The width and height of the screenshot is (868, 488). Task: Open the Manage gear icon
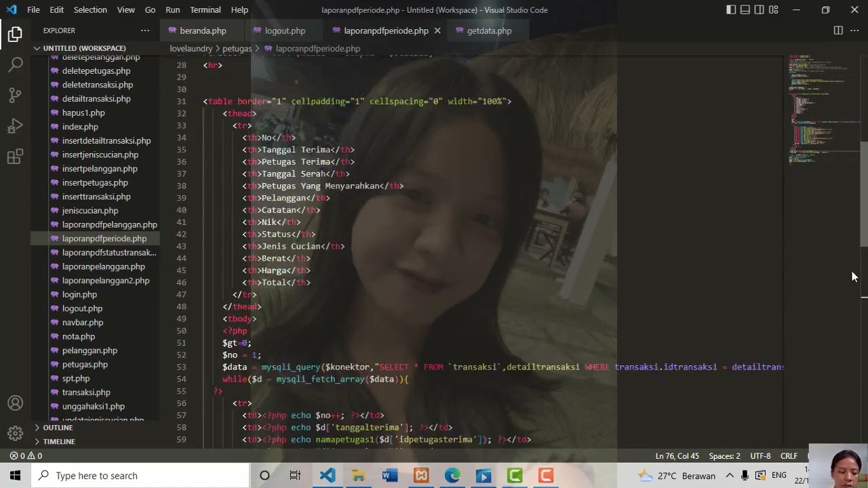tap(15, 433)
